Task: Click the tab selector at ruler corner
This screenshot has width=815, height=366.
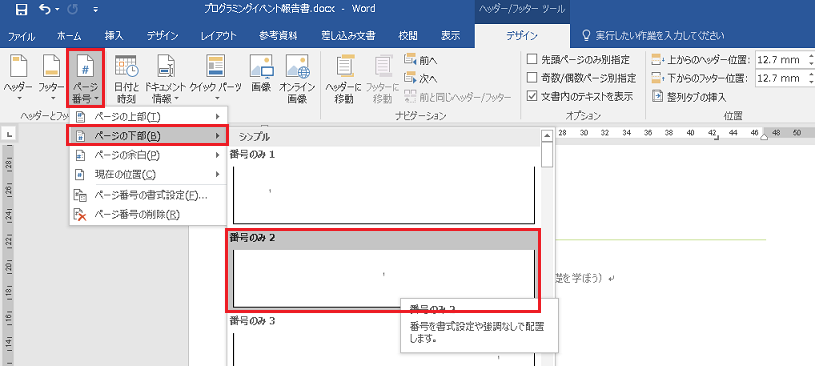Action: (x=9, y=134)
